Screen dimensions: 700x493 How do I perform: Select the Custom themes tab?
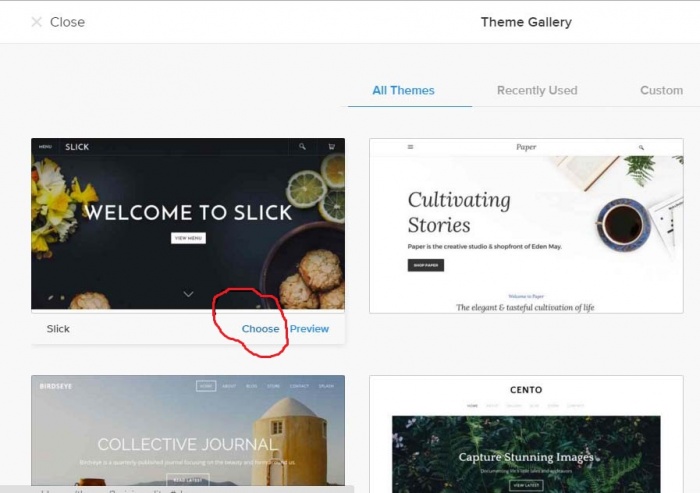[x=661, y=90]
